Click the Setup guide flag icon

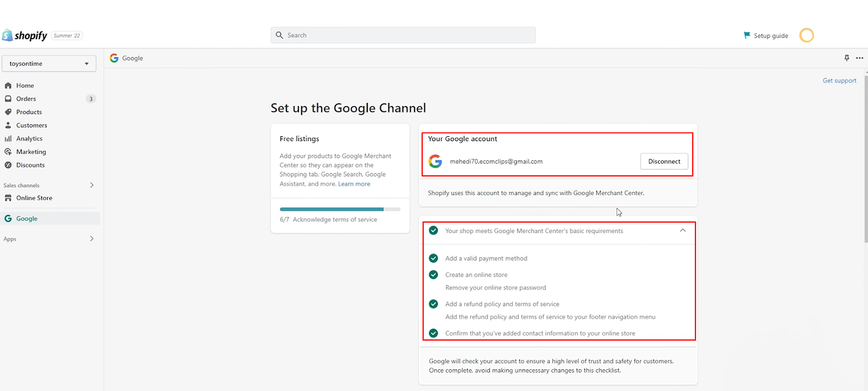point(746,35)
